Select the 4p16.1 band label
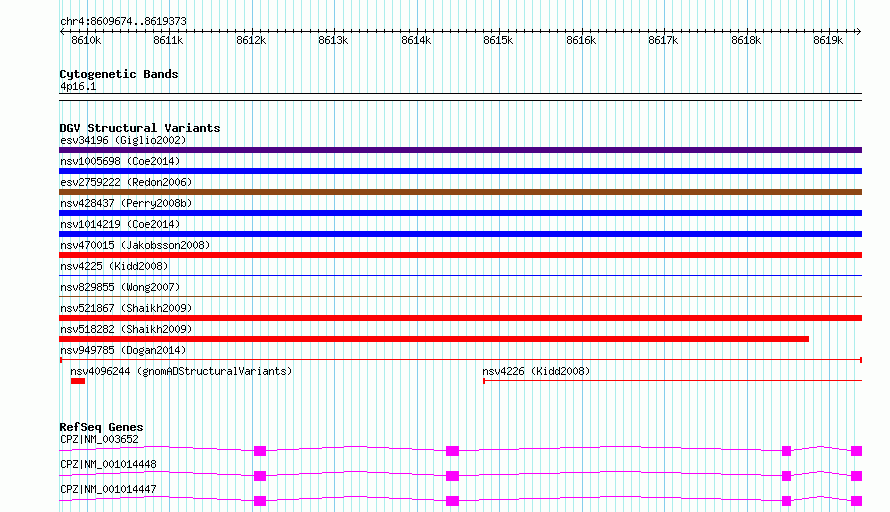 coord(78,86)
